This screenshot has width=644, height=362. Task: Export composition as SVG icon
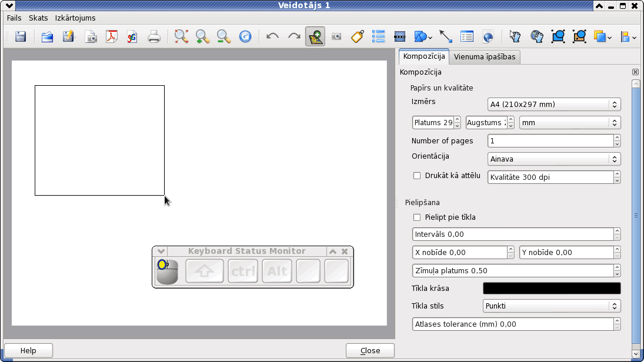132,36
